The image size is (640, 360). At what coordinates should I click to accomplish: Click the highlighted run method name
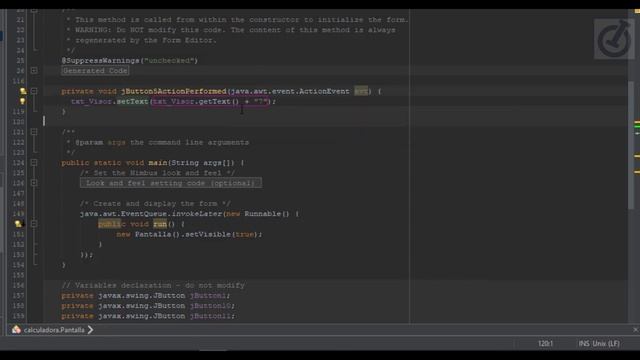[x=160, y=224]
